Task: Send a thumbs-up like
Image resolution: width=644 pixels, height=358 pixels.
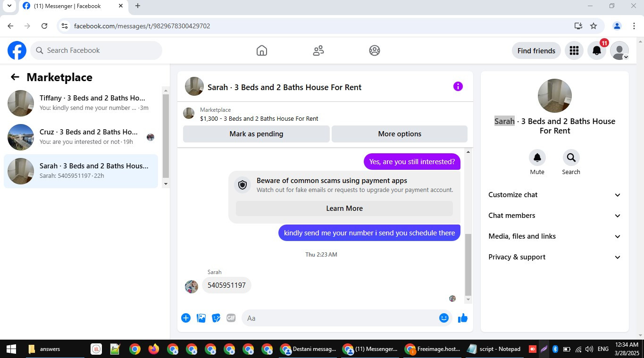Action: pyautogui.click(x=463, y=318)
